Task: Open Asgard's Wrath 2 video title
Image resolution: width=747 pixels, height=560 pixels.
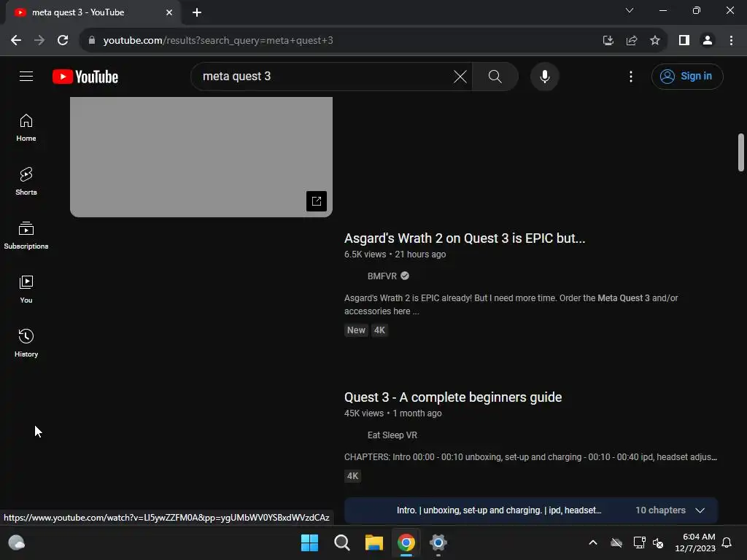Action: (x=465, y=238)
